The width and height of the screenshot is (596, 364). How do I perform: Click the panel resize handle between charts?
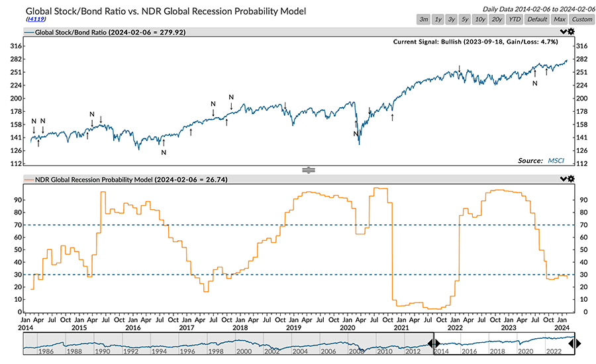(x=307, y=170)
